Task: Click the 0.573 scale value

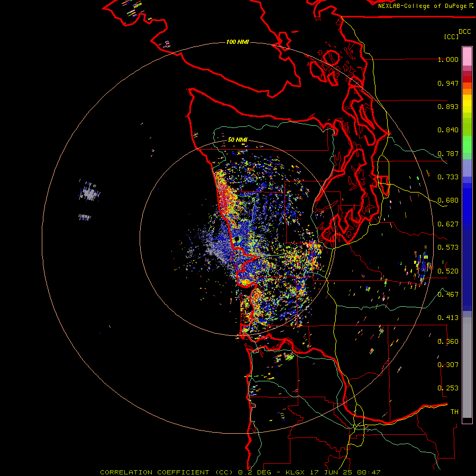Action: 448,248
